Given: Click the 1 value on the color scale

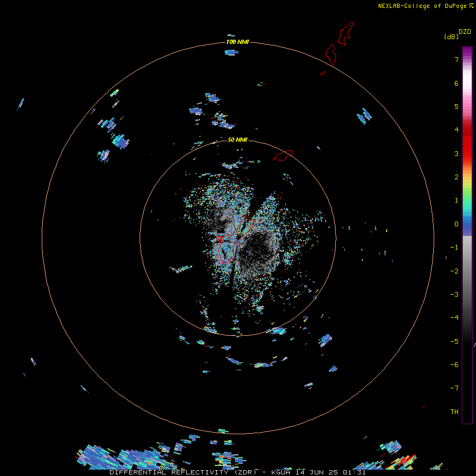Looking at the screenshot, I should 456,200.
